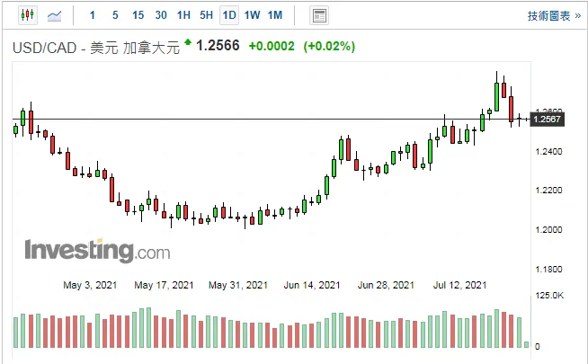Click the current price 1.2566
The width and height of the screenshot is (588, 364).
pos(218,45)
